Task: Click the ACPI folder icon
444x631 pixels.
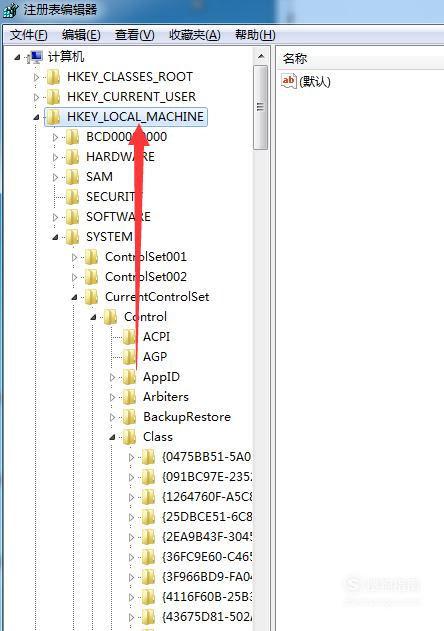Action: click(x=129, y=337)
